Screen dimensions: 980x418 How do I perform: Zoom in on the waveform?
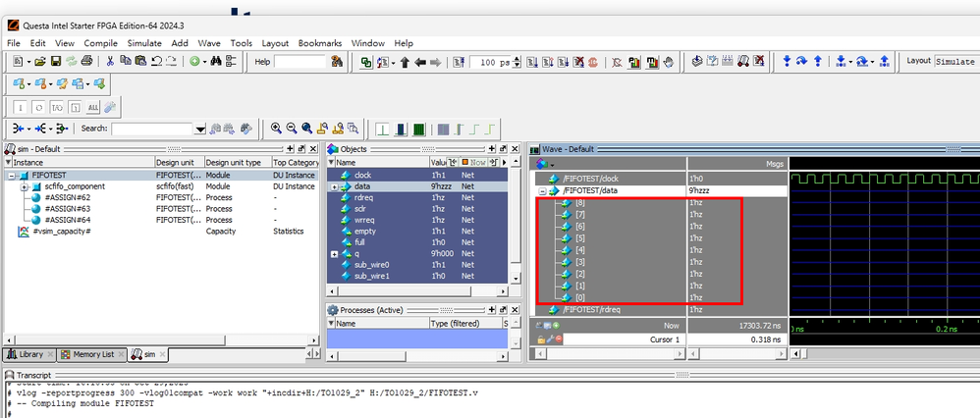pos(276,129)
